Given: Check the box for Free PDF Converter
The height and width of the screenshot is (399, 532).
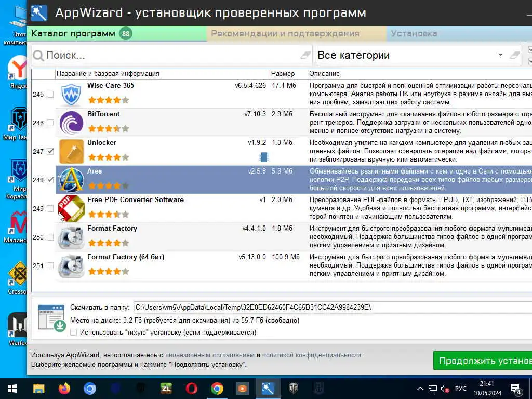Looking at the screenshot, I should pos(50,208).
